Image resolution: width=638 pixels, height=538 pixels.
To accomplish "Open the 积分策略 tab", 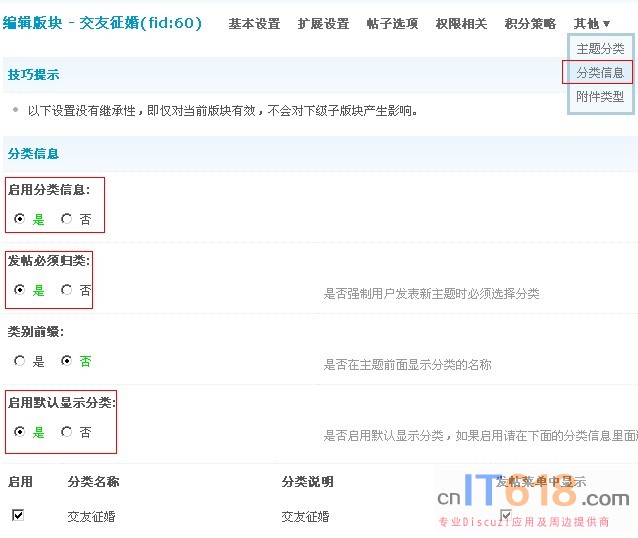I will point(530,23).
